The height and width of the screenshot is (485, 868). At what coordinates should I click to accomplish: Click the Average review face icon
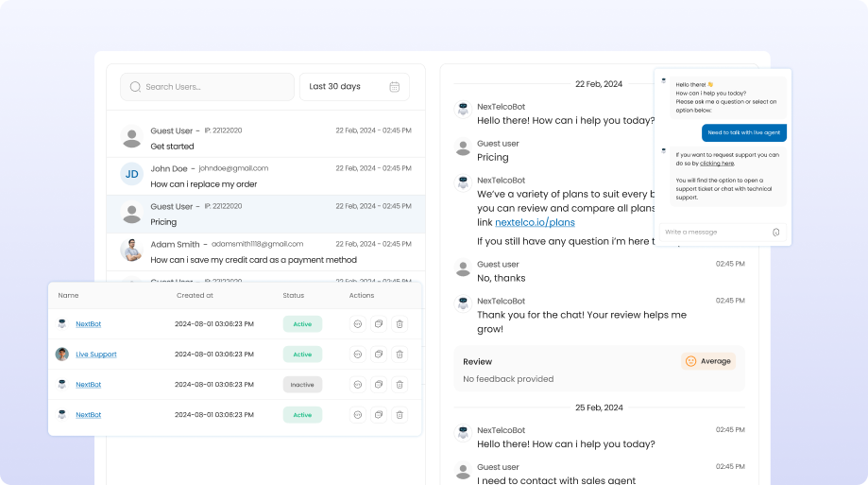690,361
